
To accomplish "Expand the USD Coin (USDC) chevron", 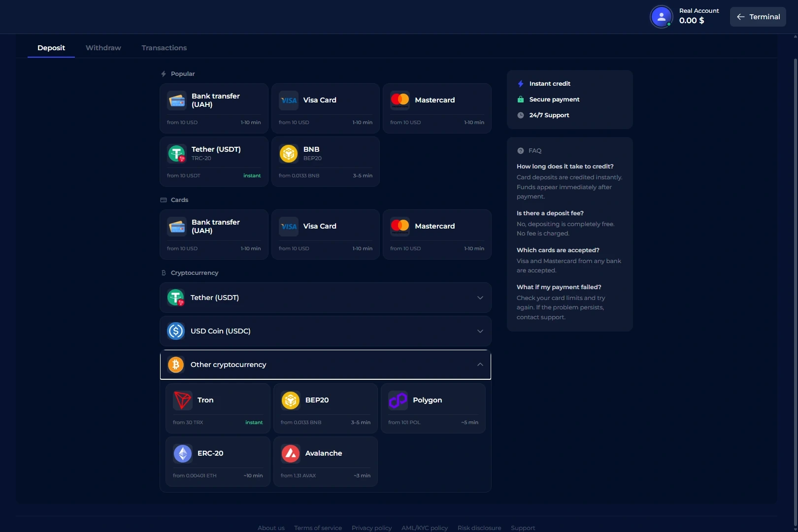I will 480,331.
